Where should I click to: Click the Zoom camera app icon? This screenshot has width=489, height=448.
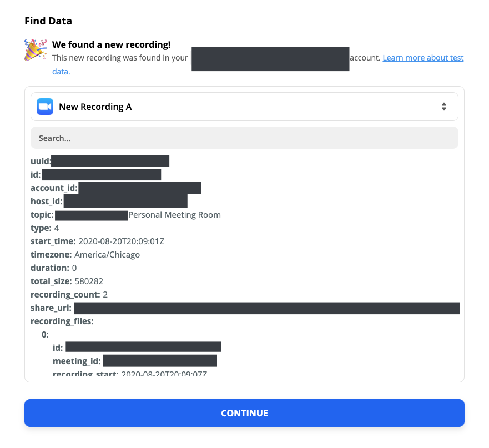[45, 107]
